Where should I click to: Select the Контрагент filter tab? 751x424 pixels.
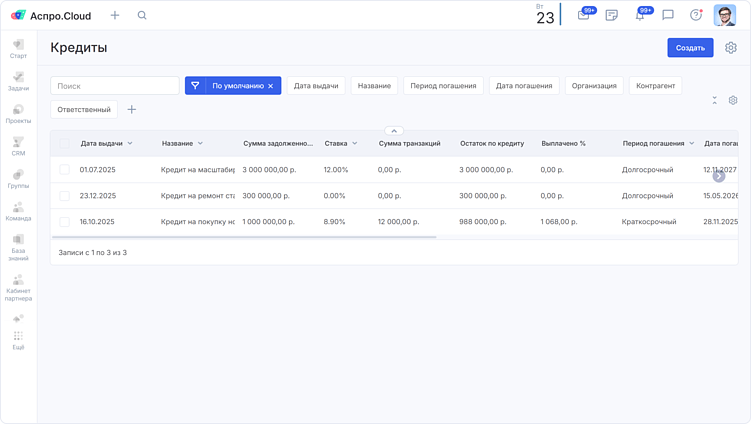pos(655,86)
